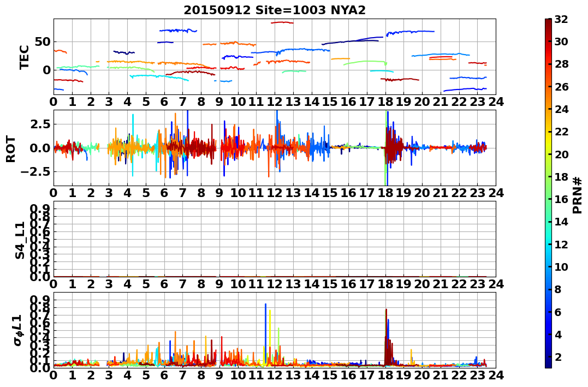Screen dimensions: 588x387
Task: Click the −2.5 tick on the ROT axis
Action: (36, 172)
